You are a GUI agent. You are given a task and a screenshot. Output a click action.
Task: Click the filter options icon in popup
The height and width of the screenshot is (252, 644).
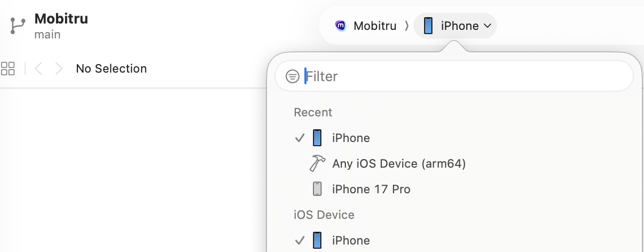coord(292,76)
